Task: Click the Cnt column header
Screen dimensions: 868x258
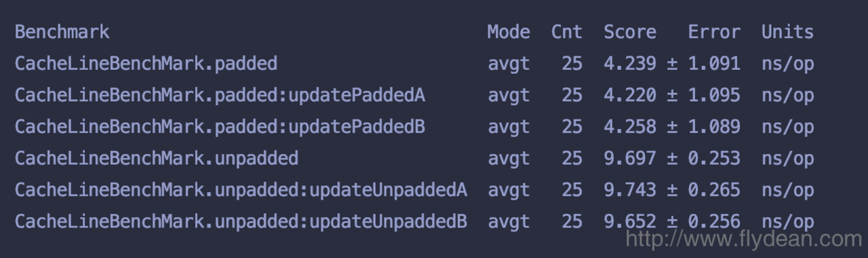Action: click(x=567, y=32)
